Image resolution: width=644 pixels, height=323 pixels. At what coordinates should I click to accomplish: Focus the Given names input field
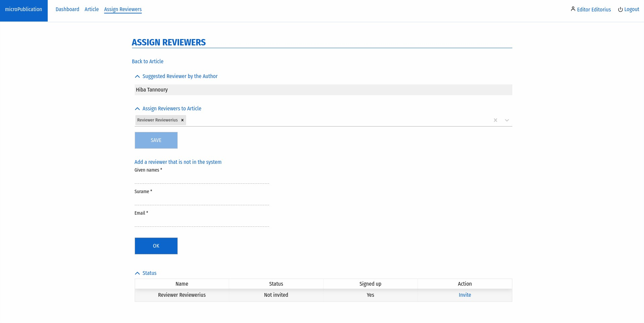point(202,179)
